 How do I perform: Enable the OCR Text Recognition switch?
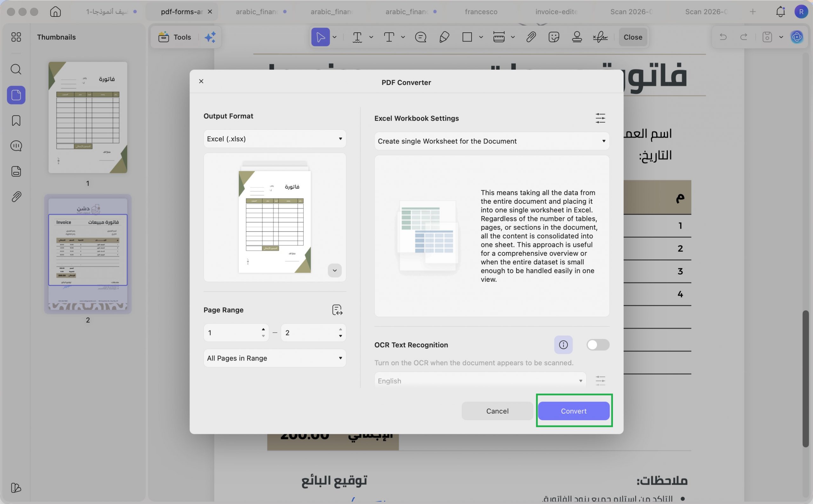598,345
